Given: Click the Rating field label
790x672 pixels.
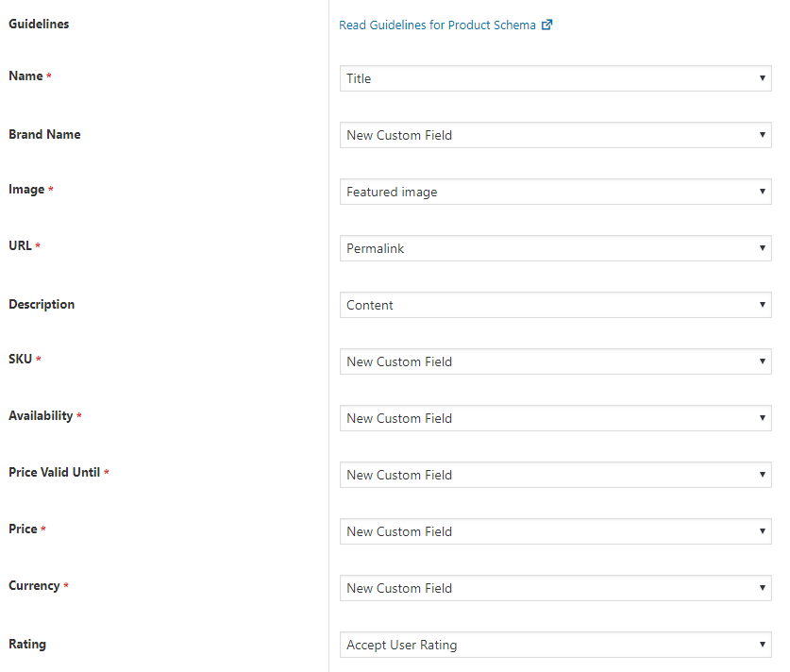Looking at the screenshot, I should click(27, 644).
